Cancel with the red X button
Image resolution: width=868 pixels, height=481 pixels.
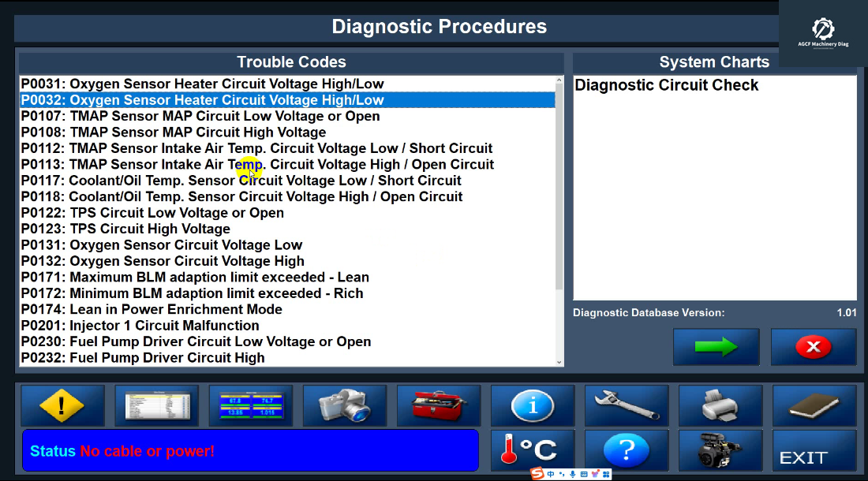tap(813, 346)
